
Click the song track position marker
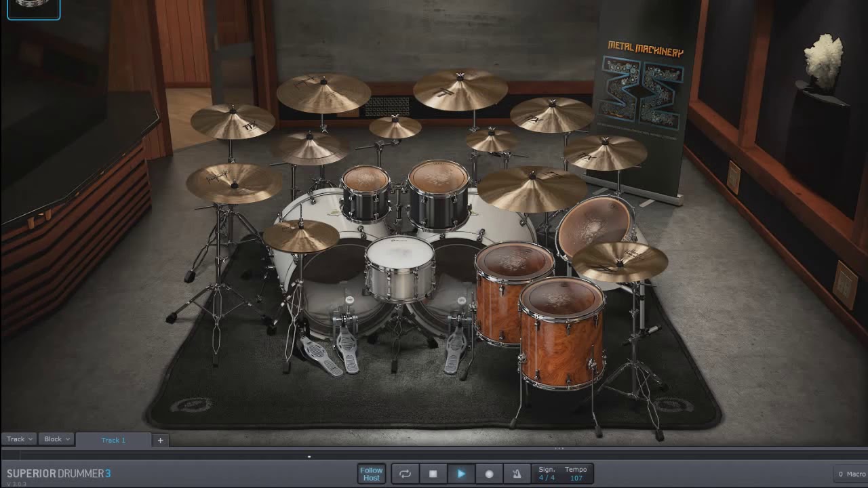tap(309, 456)
